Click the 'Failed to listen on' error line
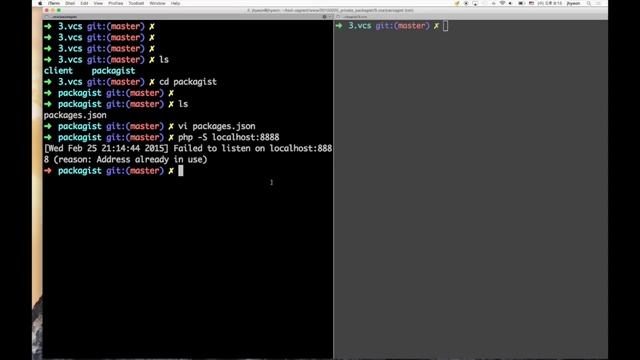Image resolution: width=640 pixels, height=360 pixels. tap(188, 149)
